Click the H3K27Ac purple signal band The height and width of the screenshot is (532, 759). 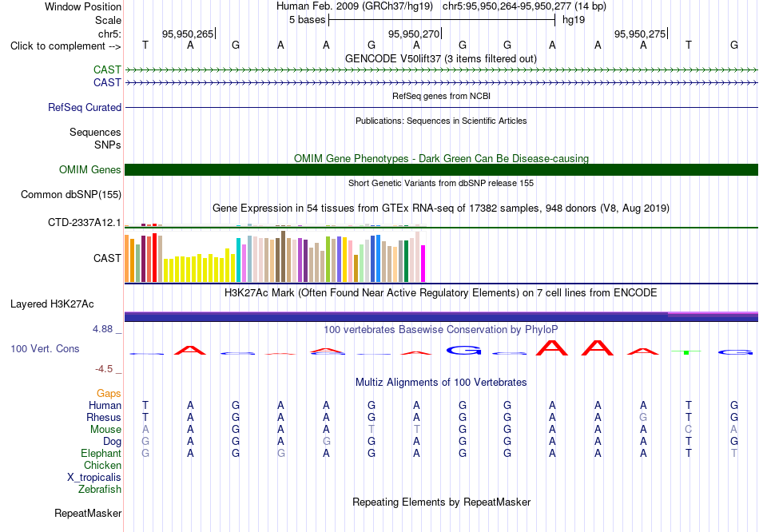pyautogui.click(x=441, y=316)
